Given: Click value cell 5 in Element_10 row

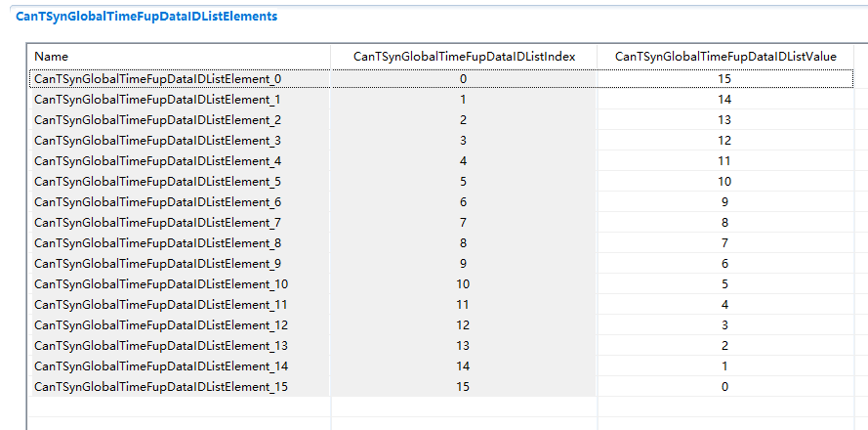Looking at the screenshot, I should click(x=724, y=283).
